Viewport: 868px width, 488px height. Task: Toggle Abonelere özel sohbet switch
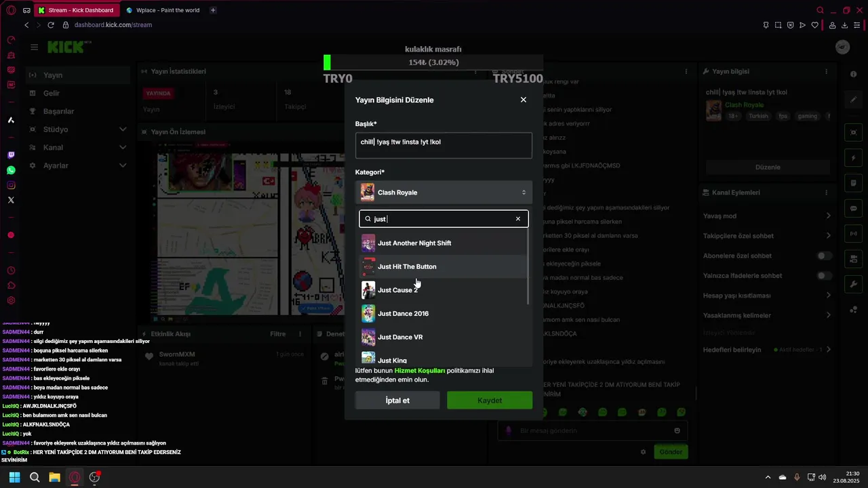pos(824,256)
